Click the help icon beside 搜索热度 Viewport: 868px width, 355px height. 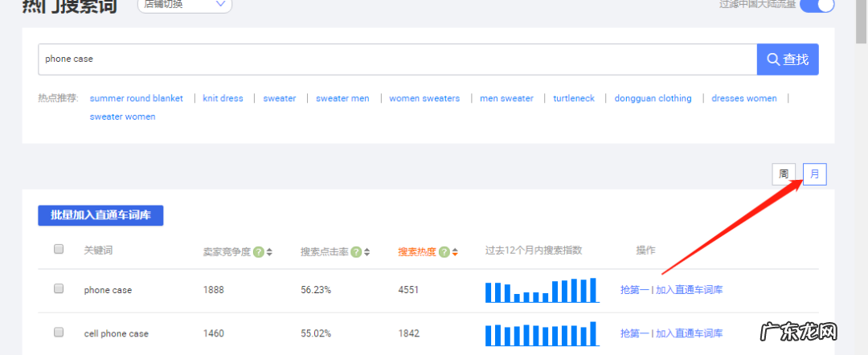[444, 251]
